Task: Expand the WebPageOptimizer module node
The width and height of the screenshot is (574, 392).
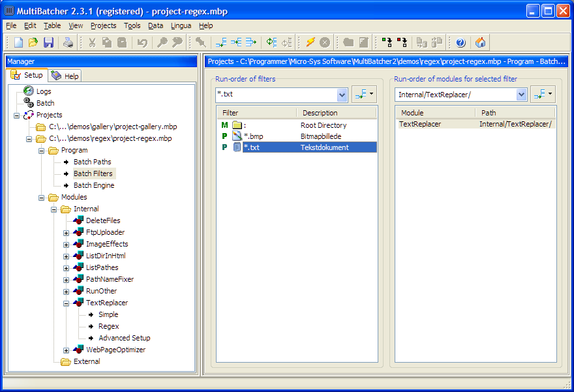Action: tap(66, 350)
